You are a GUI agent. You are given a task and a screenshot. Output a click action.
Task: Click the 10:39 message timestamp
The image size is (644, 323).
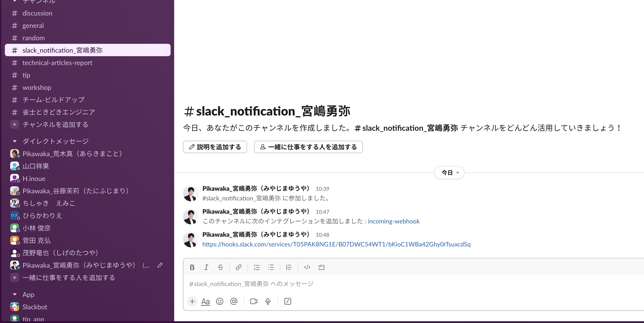click(322, 189)
